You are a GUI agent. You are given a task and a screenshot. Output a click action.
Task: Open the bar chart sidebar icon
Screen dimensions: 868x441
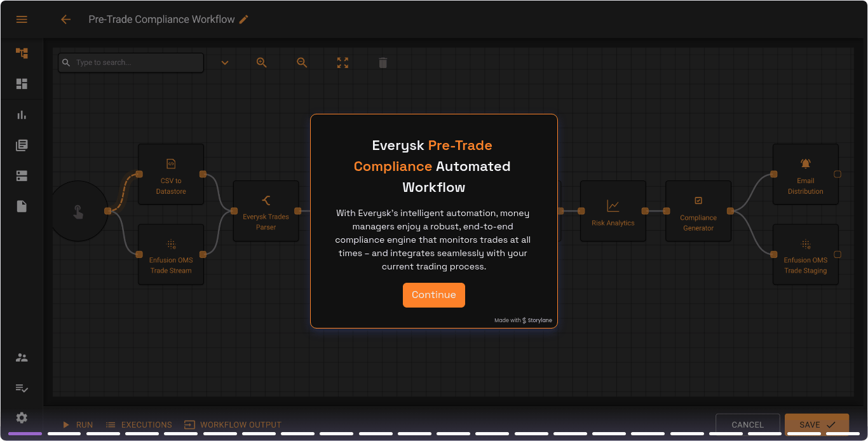(22, 115)
